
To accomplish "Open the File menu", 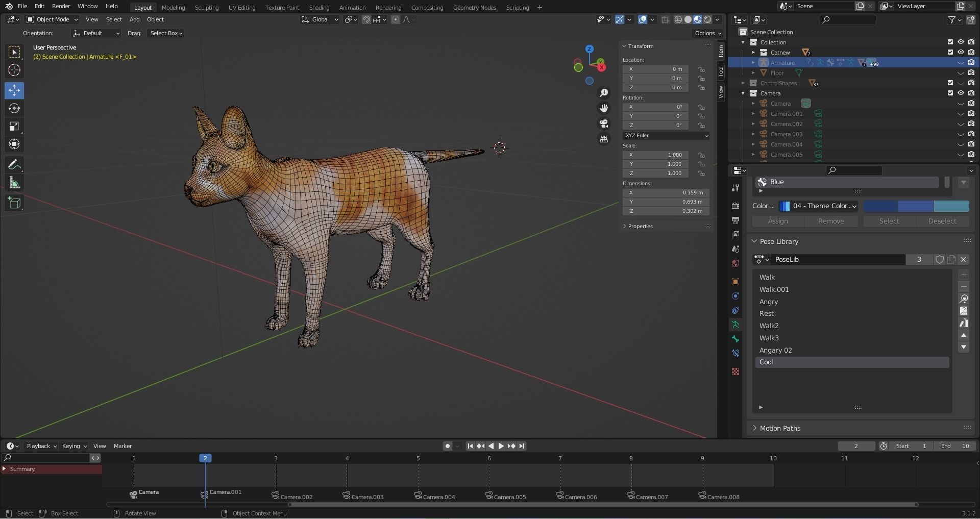I will pos(22,7).
